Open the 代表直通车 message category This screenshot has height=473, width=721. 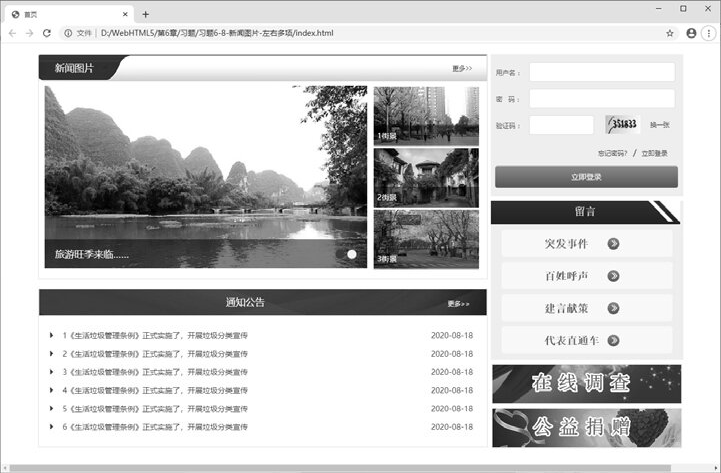(587, 340)
